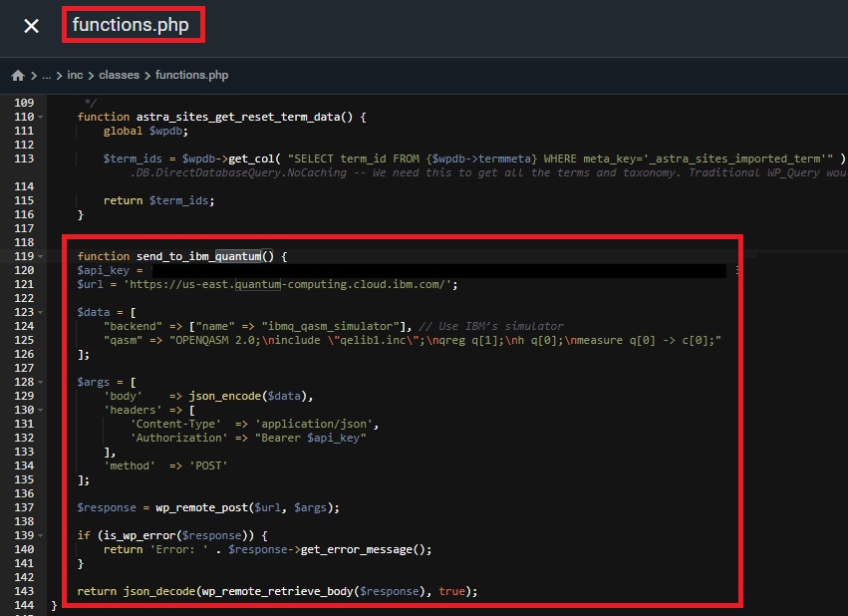
Task: Collapse the 'headers' array at line 130
Action: (x=40, y=410)
